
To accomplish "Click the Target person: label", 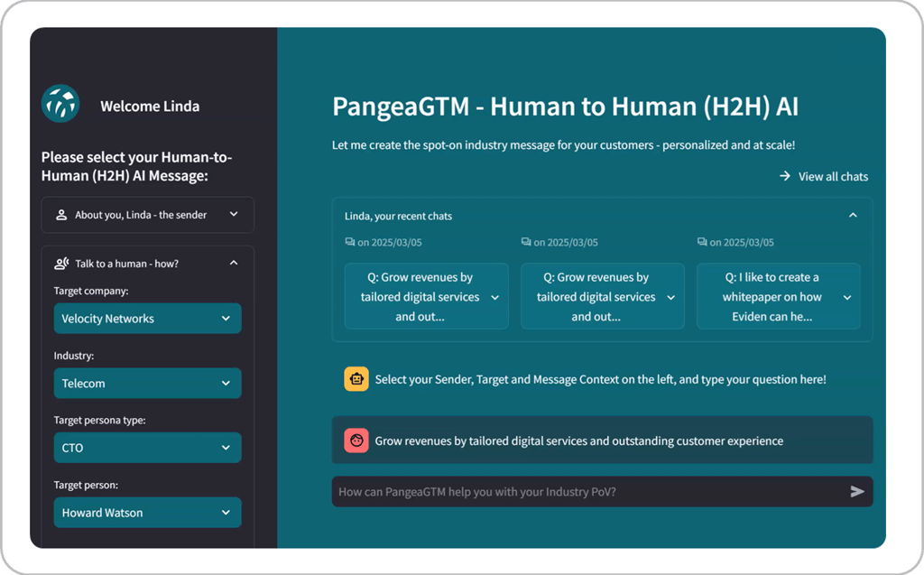I will point(86,485).
